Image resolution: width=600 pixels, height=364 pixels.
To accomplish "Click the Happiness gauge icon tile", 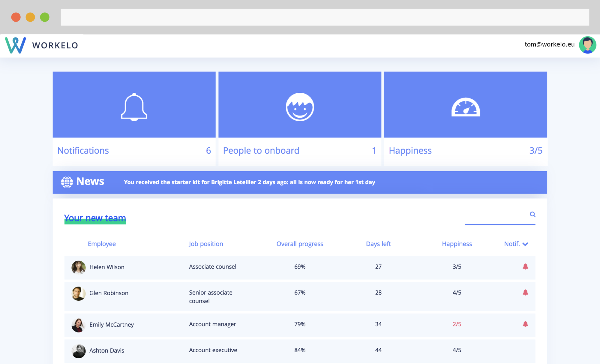I will [465, 107].
